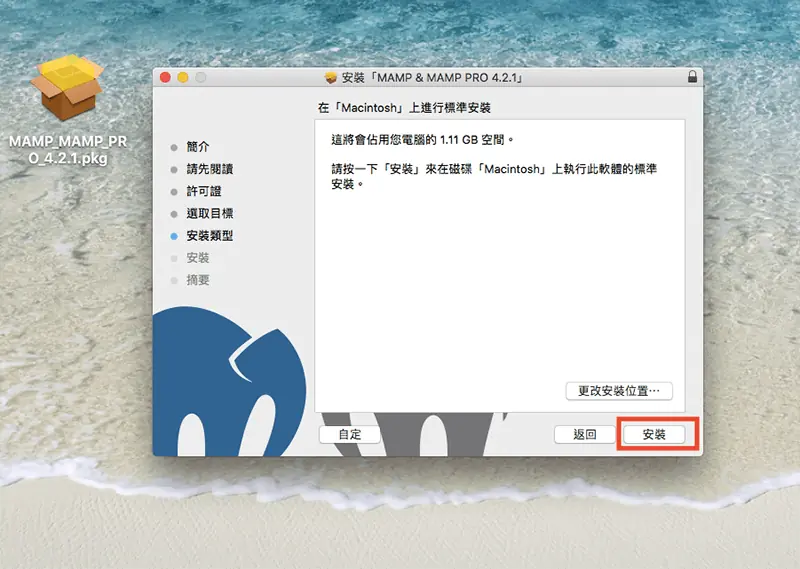Open 更改安裝位置… (Change Install Location)
Viewport: 800px width, 569px height.
pyautogui.click(x=619, y=391)
